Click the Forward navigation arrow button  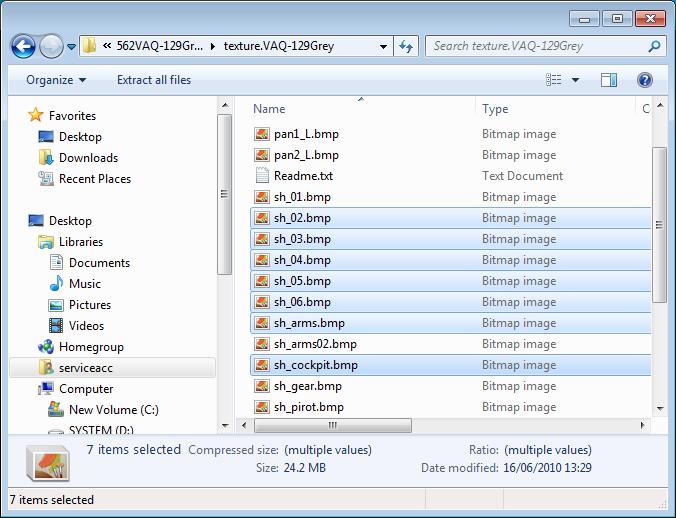(51, 46)
